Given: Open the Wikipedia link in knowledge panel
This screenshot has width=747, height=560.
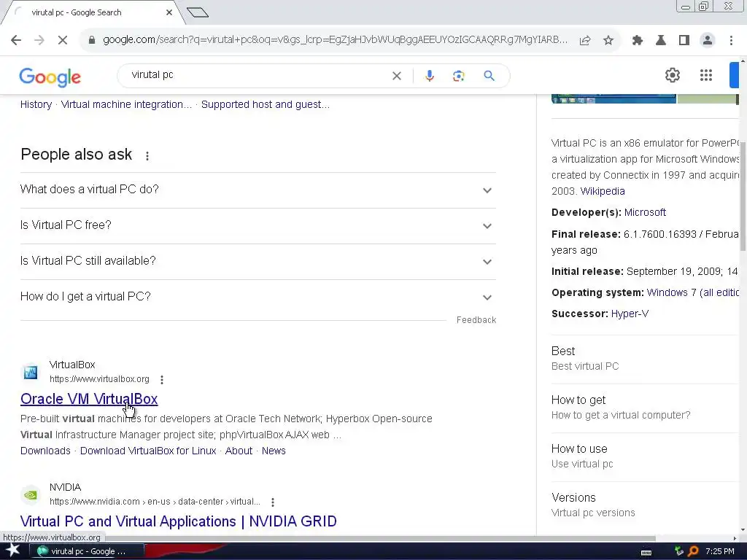Looking at the screenshot, I should pyautogui.click(x=603, y=192).
